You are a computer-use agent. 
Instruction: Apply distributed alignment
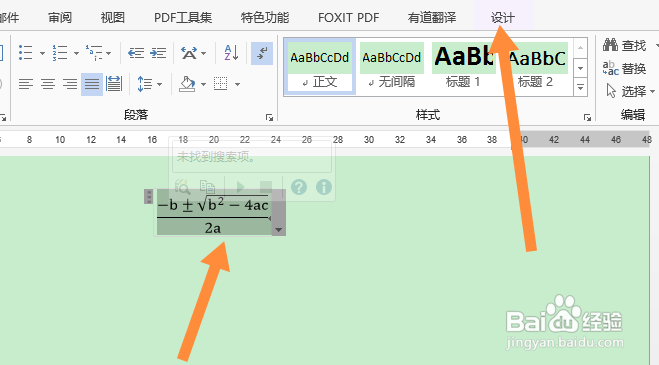114,84
